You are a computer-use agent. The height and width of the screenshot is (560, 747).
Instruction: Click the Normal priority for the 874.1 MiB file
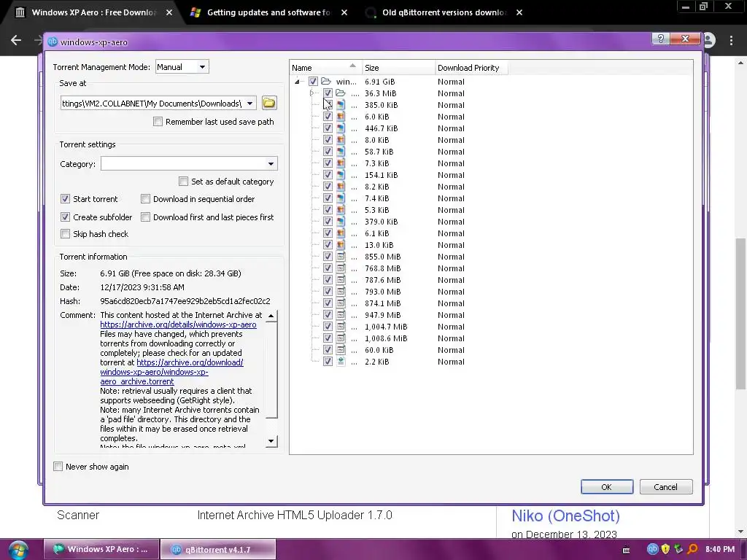451,303
